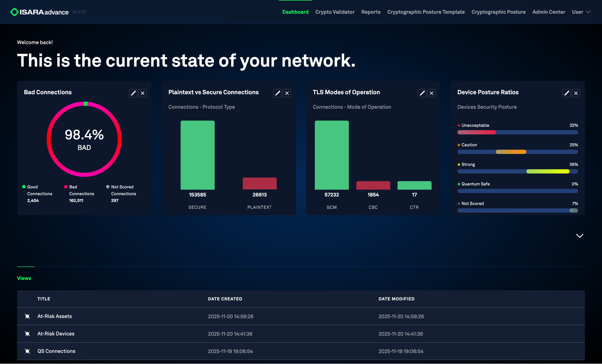Open the At-Risk Devices view
The height and width of the screenshot is (364, 602).
[x=56, y=334]
